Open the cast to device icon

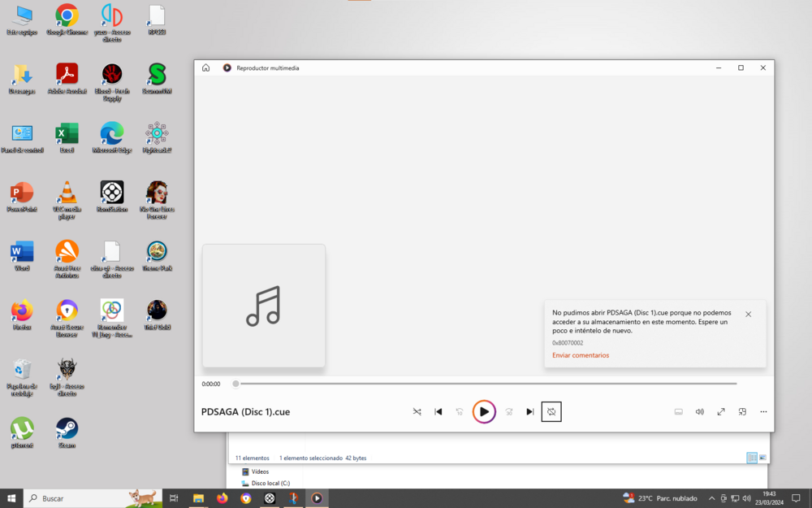point(678,411)
